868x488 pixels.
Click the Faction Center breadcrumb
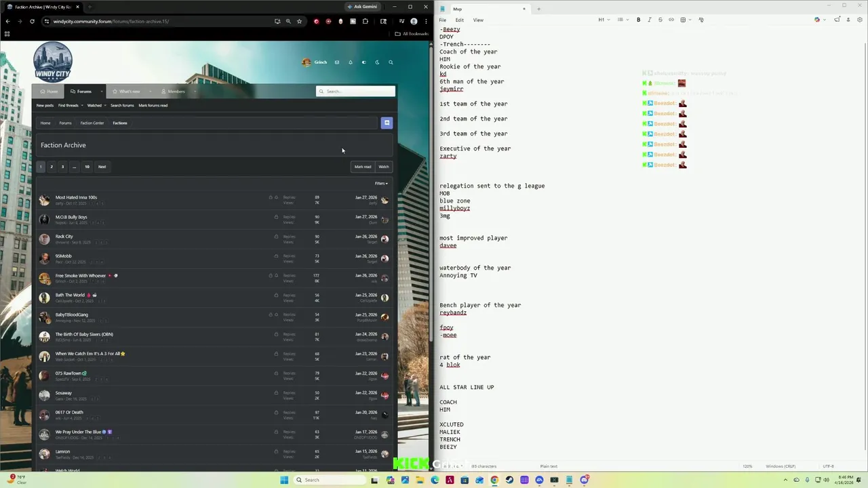pyautogui.click(x=92, y=123)
